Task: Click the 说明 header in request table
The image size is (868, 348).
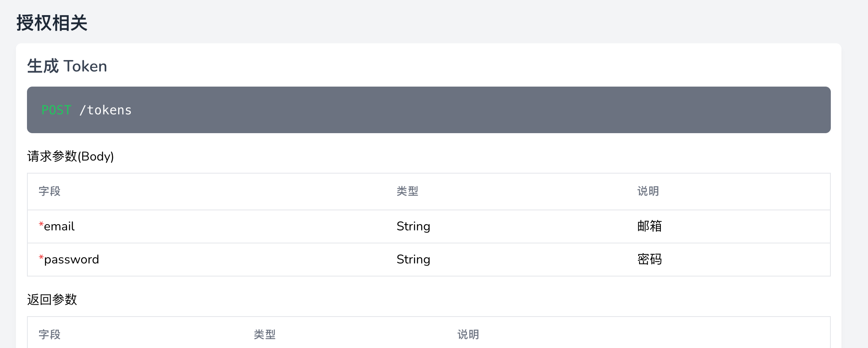Action: 648,191
